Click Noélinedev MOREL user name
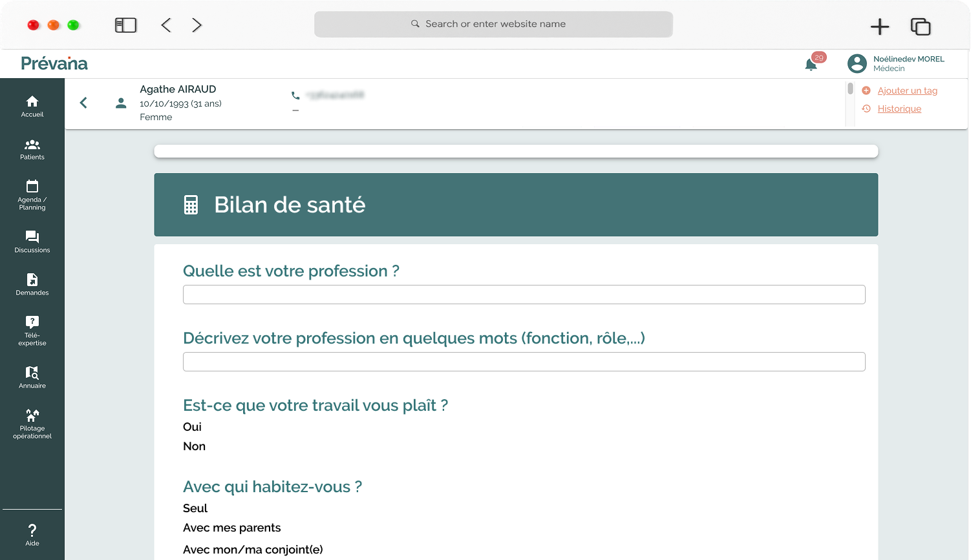 click(908, 59)
